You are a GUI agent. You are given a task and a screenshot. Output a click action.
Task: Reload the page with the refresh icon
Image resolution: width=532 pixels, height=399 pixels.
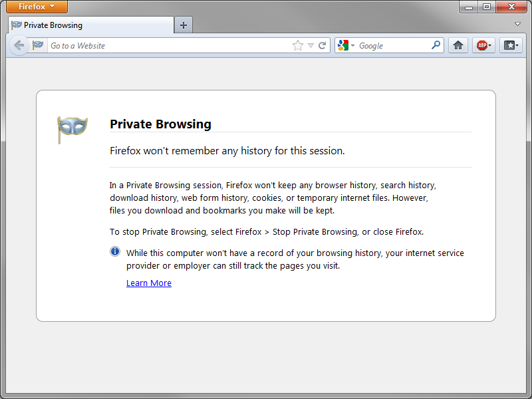click(x=323, y=45)
